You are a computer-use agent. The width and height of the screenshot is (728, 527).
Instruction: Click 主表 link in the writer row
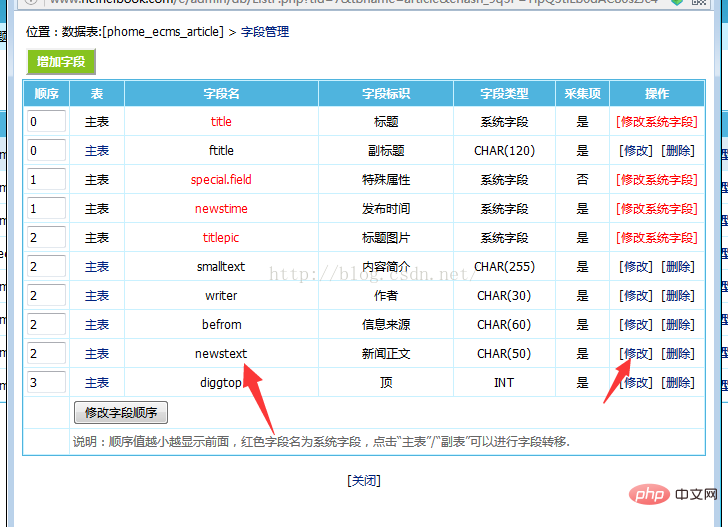[x=97, y=296]
